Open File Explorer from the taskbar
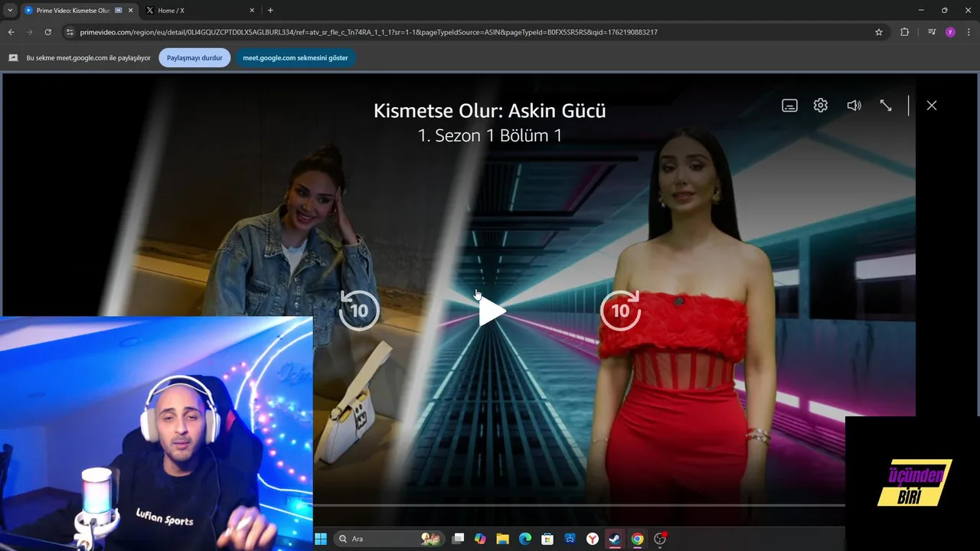980x551 pixels. click(502, 539)
